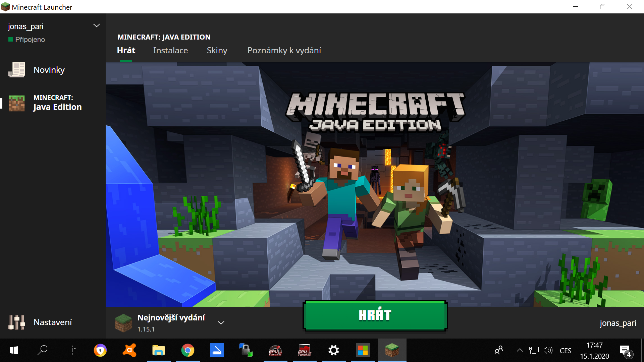The width and height of the screenshot is (644, 362).
Task: Click the Minecraft Java Edition grass block icon in the sidebar
Action: point(17,103)
